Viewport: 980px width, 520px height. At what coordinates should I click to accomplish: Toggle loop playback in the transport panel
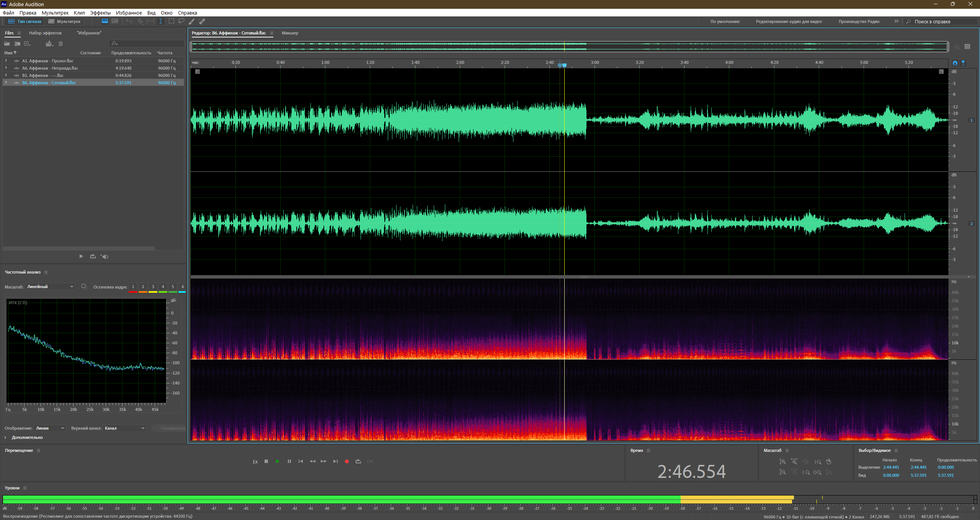click(358, 461)
